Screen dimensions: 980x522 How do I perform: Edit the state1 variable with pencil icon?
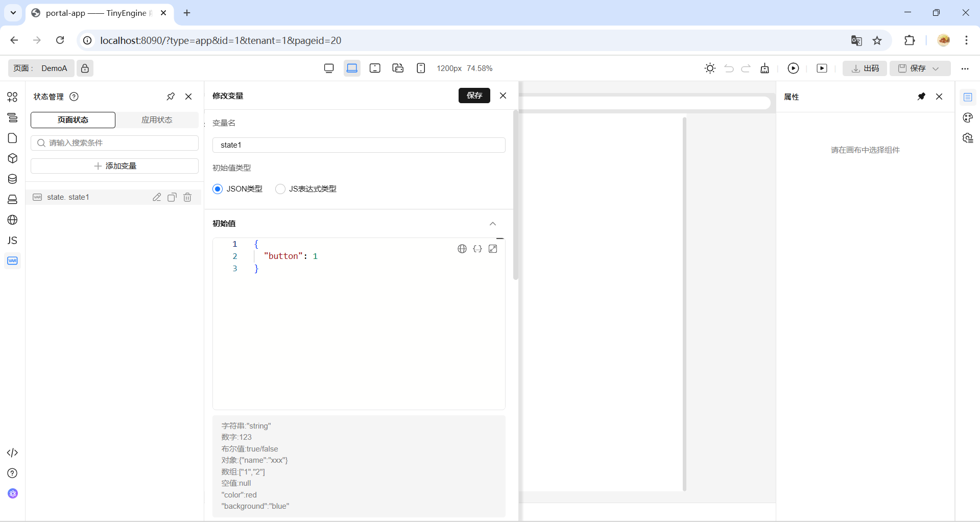pyautogui.click(x=157, y=197)
